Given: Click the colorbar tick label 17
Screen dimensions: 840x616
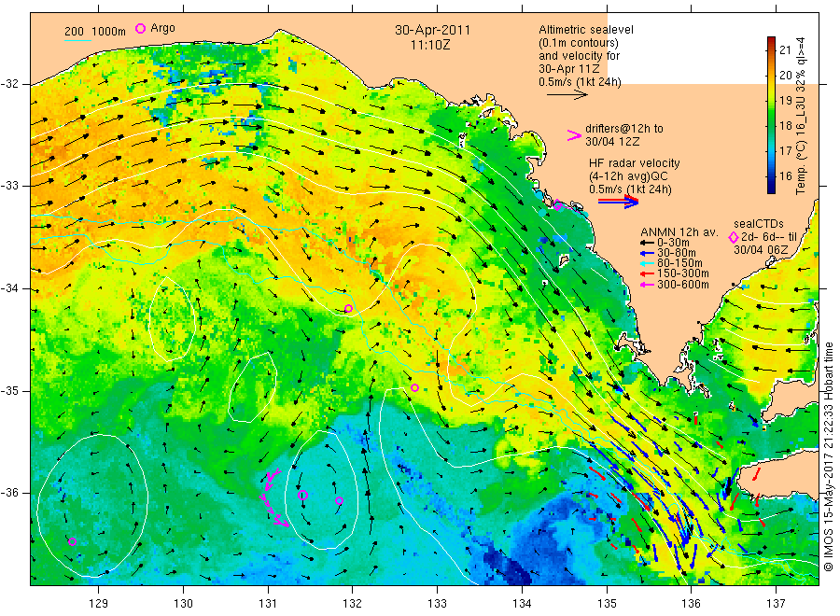Looking at the screenshot, I should 785,151.
